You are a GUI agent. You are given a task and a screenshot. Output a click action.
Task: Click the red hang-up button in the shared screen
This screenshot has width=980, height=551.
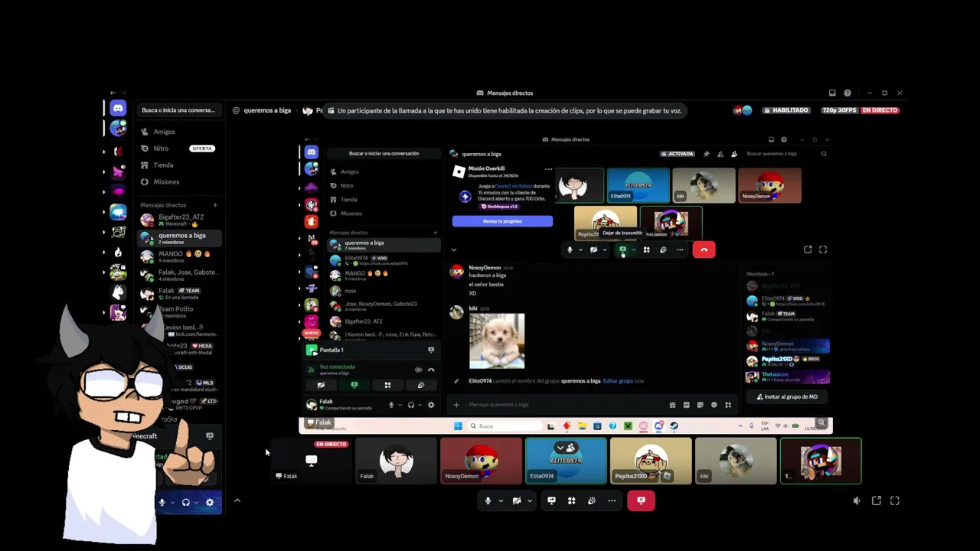tap(704, 249)
